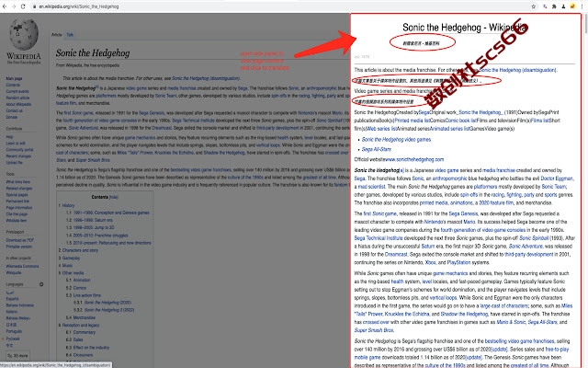
Task: Jump to Crossovers subsection in Contents
Action: pos(83,355)
